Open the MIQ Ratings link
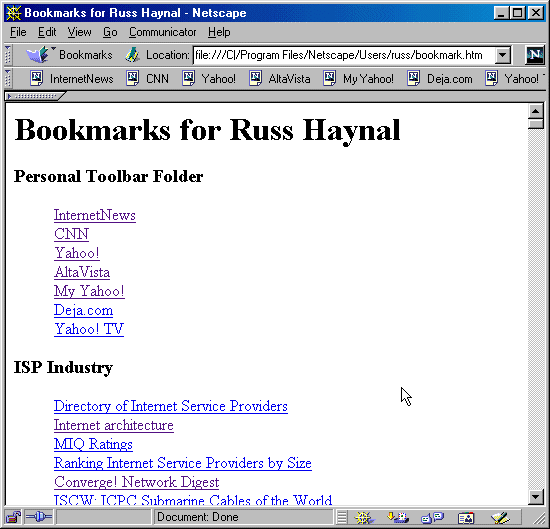550x529 pixels. click(x=93, y=444)
